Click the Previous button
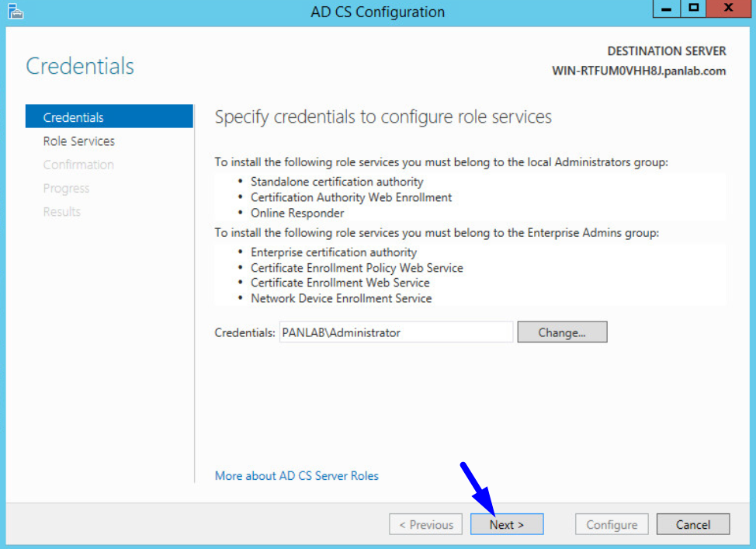 (425, 523)
